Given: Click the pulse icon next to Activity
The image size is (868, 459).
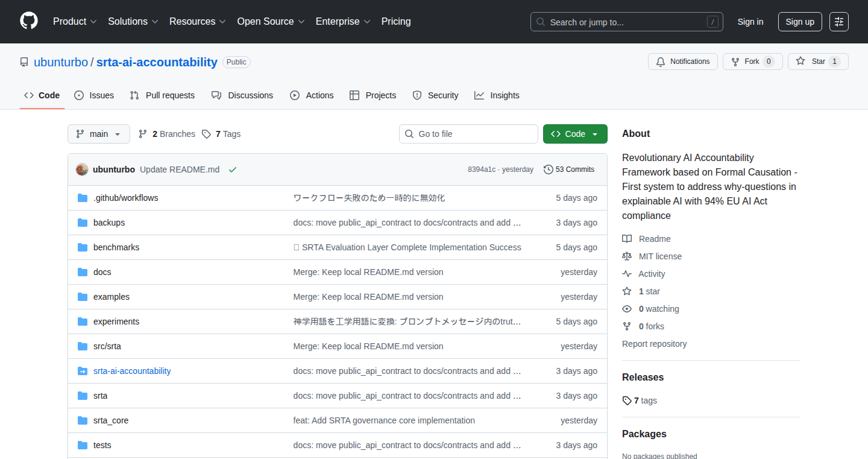Looking at the screenshot, I should coord(627,274).
